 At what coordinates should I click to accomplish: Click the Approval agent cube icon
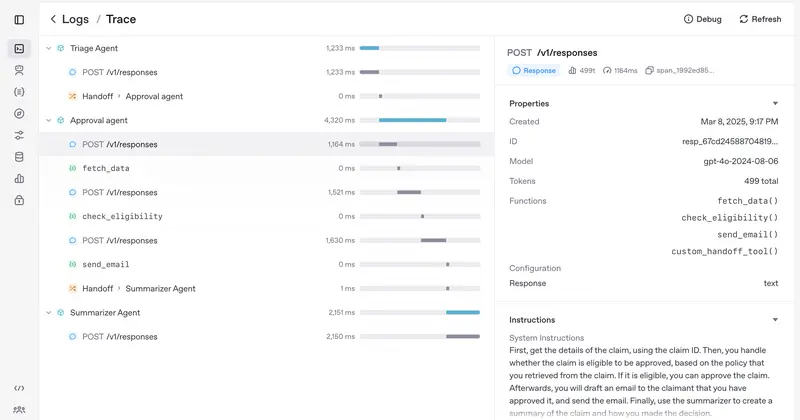(61, 120)
